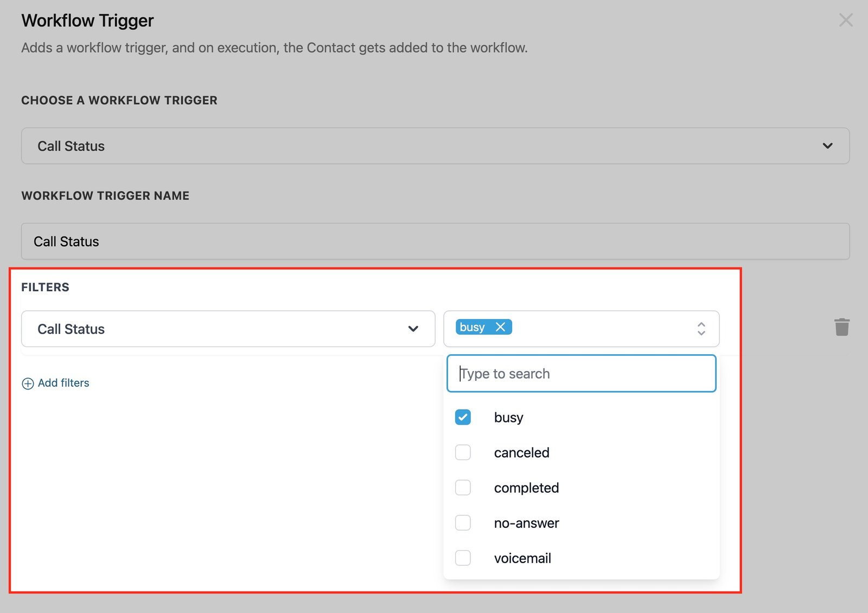Click the selected busy tag chip
The height and width of the screenshot is (613, 868).
(x=471, y=327)
